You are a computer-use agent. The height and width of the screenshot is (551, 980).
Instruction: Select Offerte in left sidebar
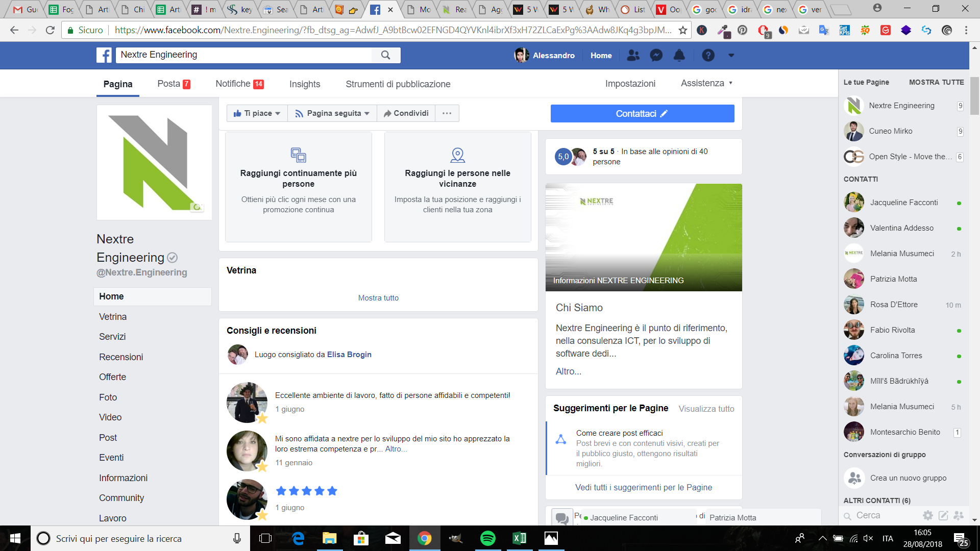point(112,377)
